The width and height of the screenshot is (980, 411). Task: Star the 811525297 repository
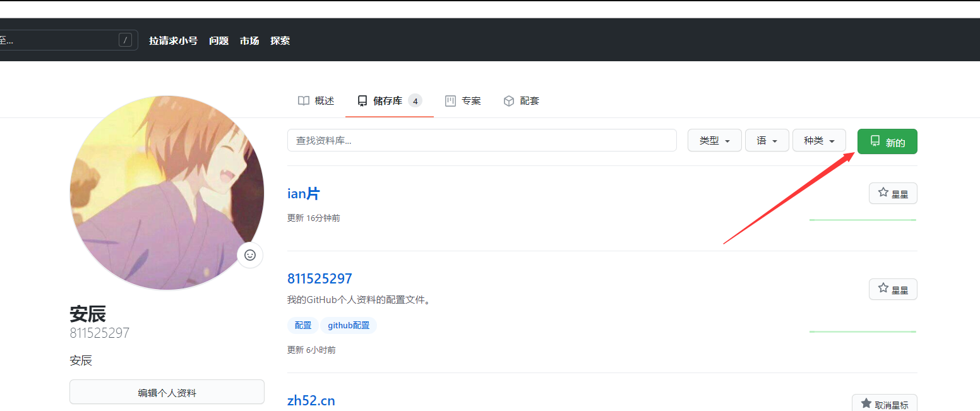[x=893, y=289]
